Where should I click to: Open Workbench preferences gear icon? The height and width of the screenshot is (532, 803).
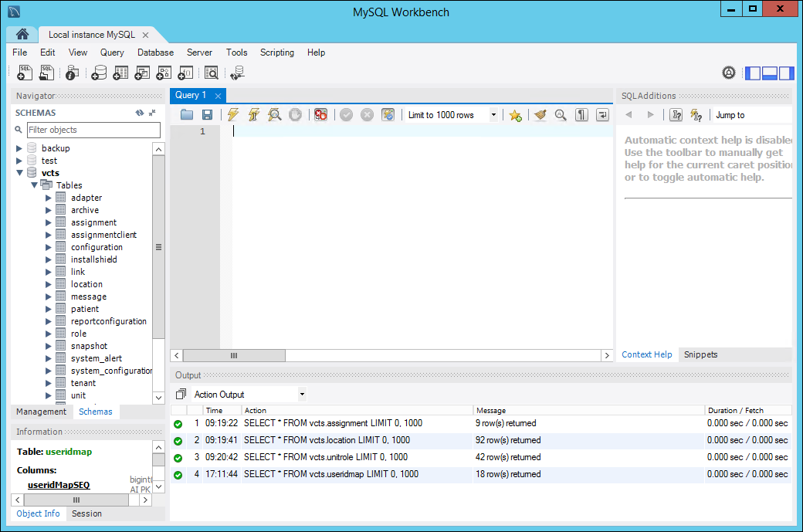[x=729, y=73]
